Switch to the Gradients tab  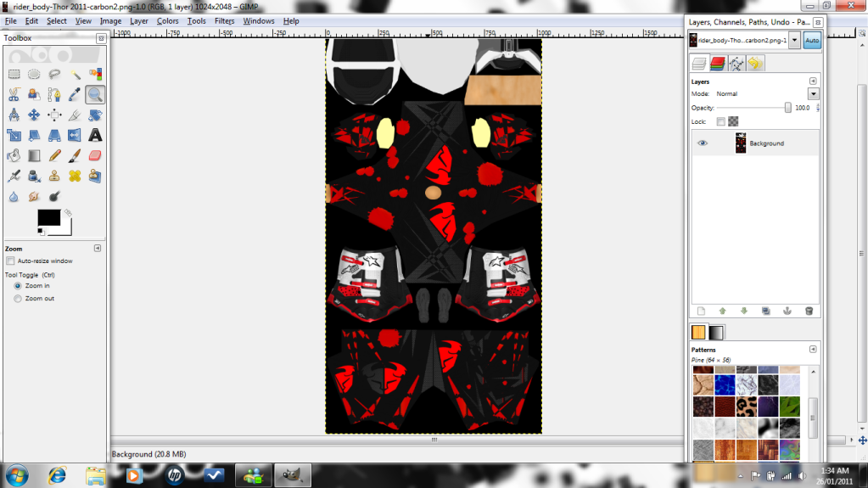pyautogui.click(x=716, y=333)
